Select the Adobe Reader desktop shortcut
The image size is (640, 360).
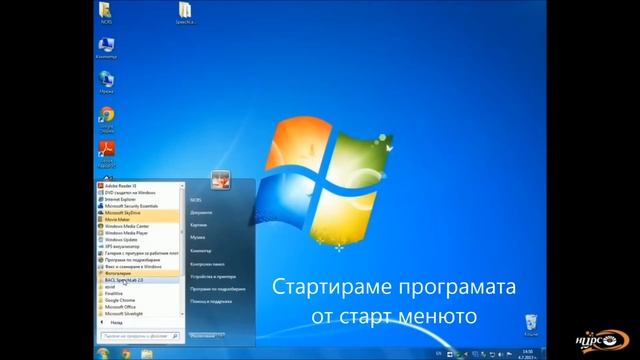click(107, 154)
